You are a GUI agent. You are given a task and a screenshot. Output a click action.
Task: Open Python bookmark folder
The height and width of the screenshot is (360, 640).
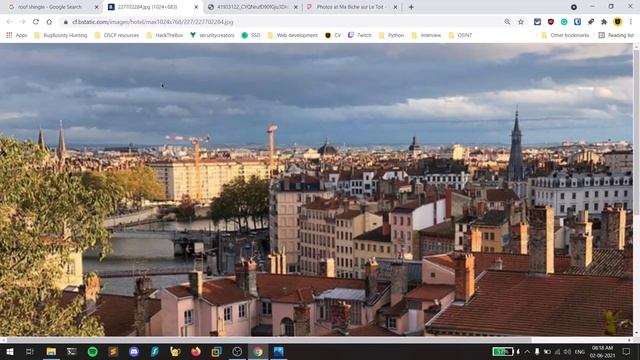(391, 36)
